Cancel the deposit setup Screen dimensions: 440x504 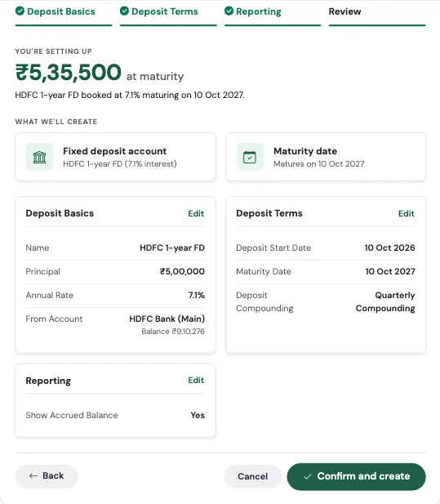tap(253, 476)
